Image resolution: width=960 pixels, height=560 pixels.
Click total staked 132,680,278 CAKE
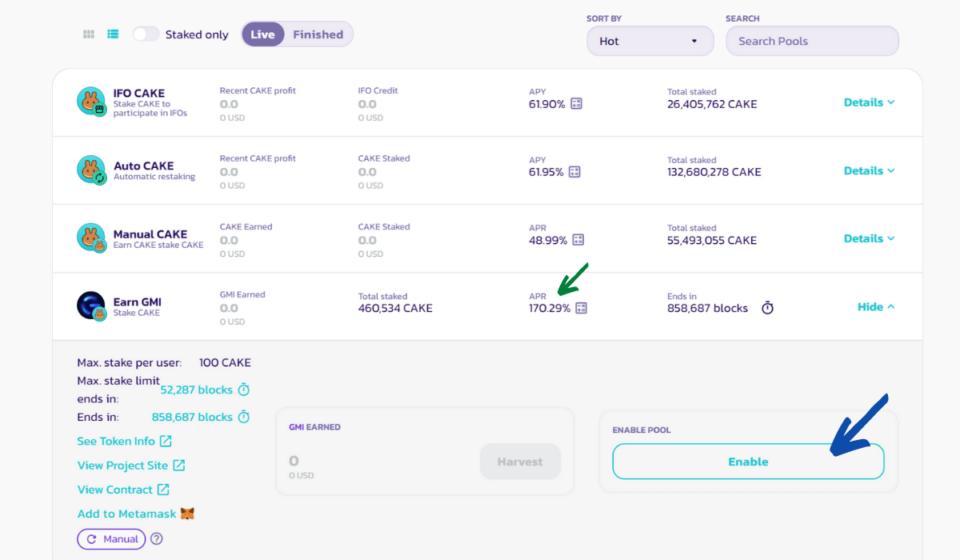coord(714,172)
